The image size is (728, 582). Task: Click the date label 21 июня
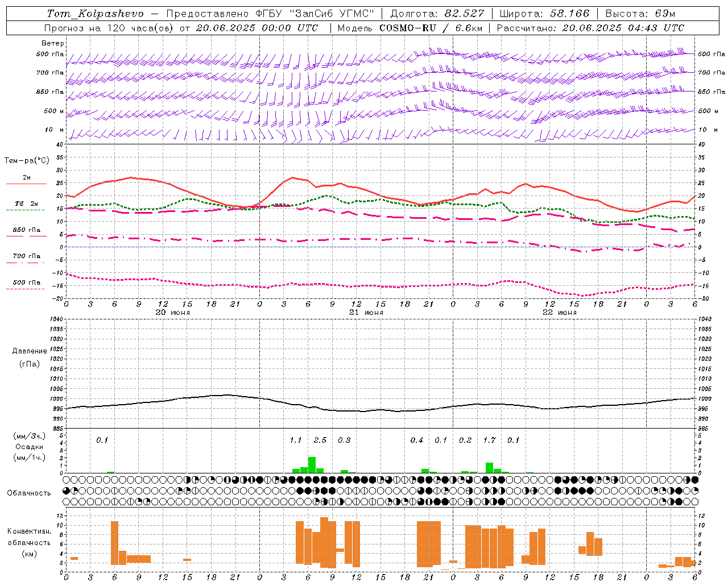pos(366,313)
